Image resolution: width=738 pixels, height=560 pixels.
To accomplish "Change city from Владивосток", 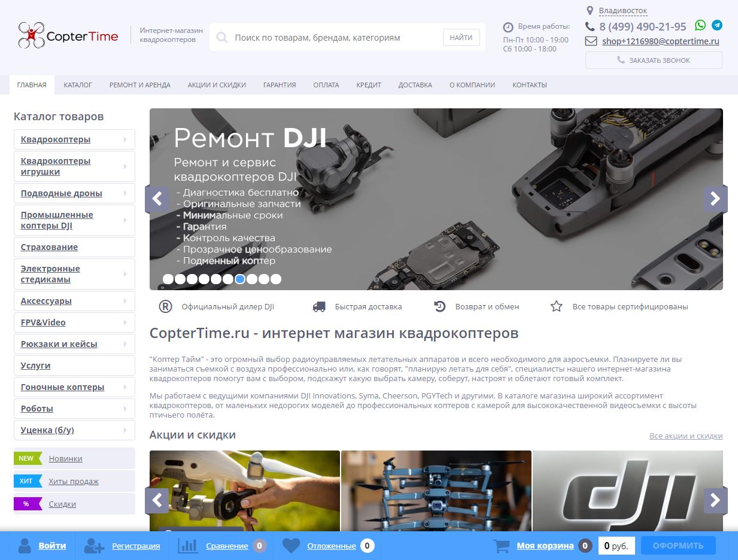I will (623, 11).
